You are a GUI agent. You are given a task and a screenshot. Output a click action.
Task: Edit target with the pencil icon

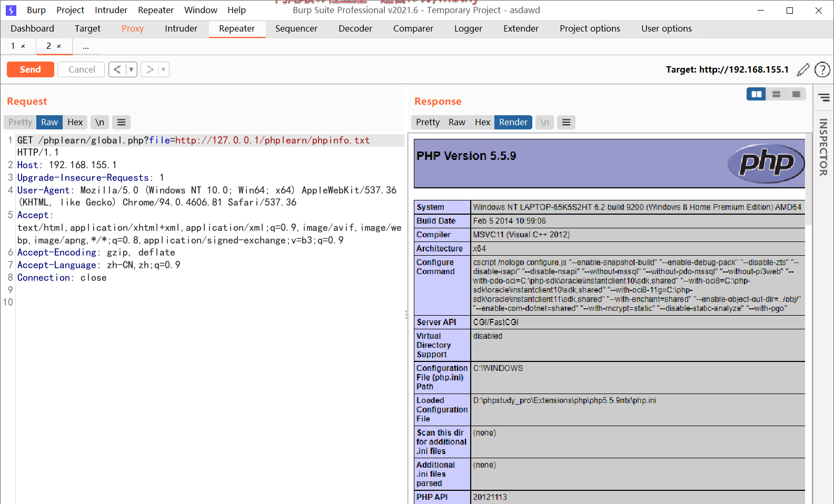803,69
